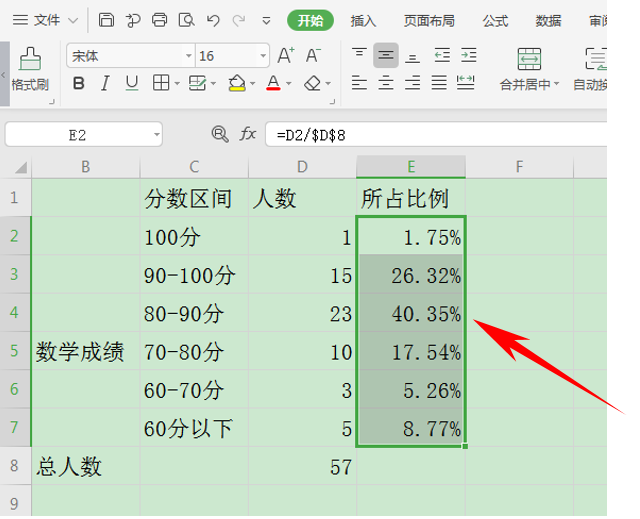Align text to bottom
Image resolution: width=640 pixels, height=519 pixels.
coord(412,57)
